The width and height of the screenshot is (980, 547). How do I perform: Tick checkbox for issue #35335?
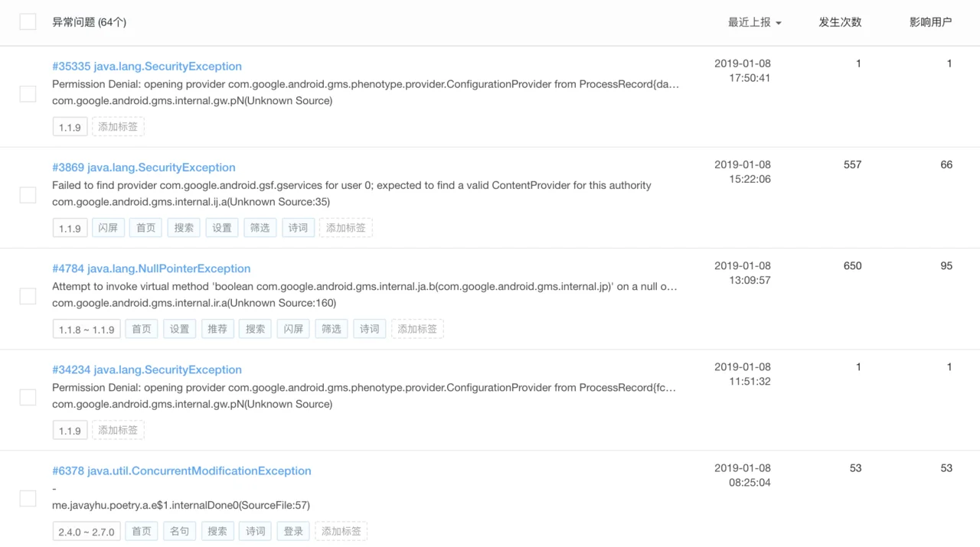coord(28,94)
